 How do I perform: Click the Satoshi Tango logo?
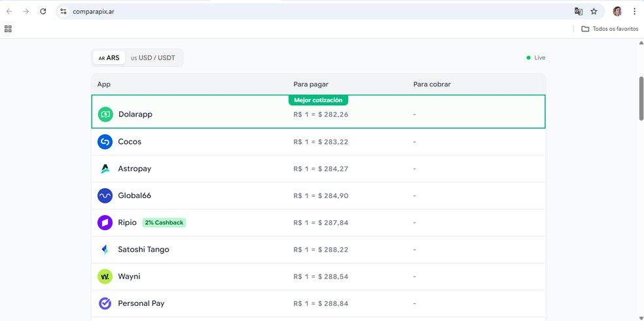coord(105,250)
